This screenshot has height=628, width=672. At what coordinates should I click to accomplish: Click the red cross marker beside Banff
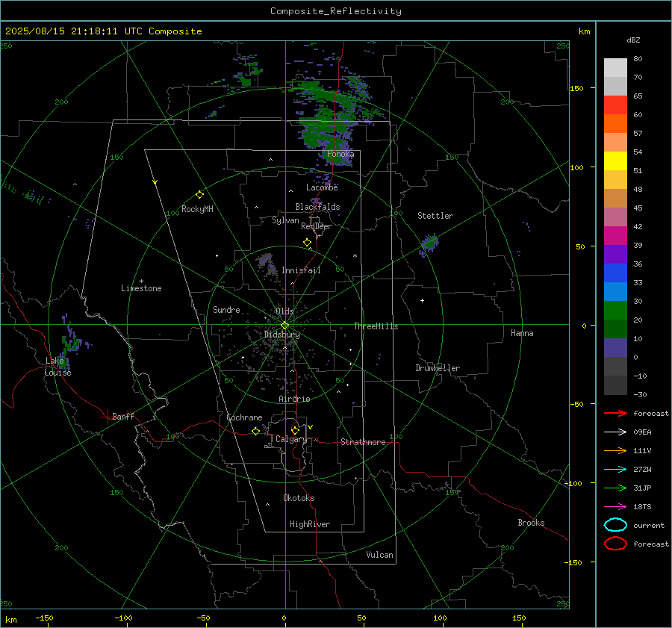point(107,417)
